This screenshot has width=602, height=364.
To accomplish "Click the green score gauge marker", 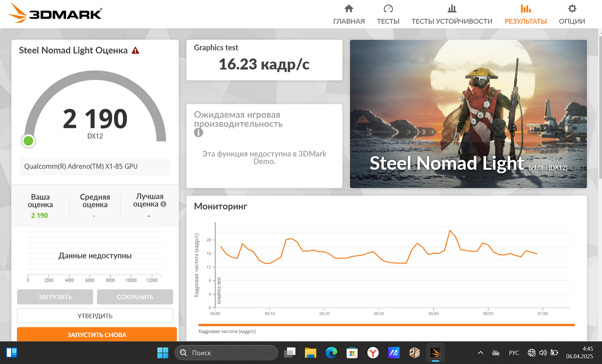I will (28, 141).
